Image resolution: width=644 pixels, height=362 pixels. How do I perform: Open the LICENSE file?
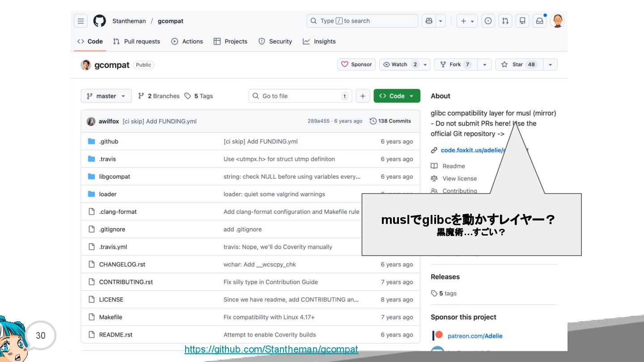point(111,299)
